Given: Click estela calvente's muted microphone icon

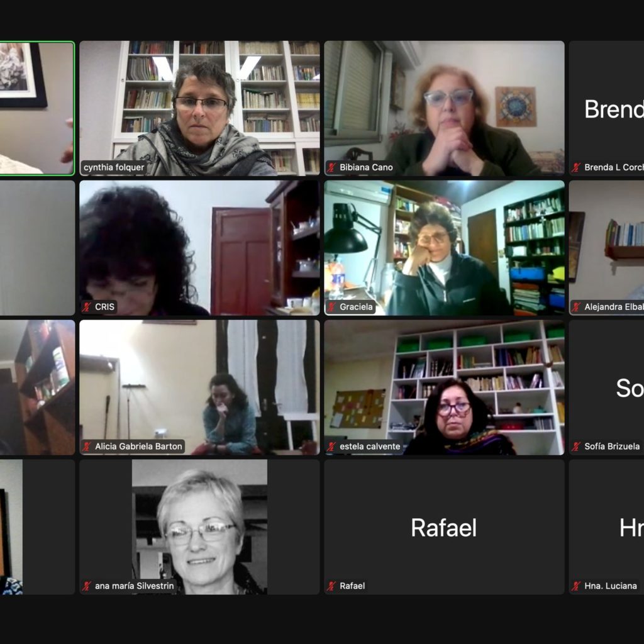Looking at the screenshot, I should point(331,447).
